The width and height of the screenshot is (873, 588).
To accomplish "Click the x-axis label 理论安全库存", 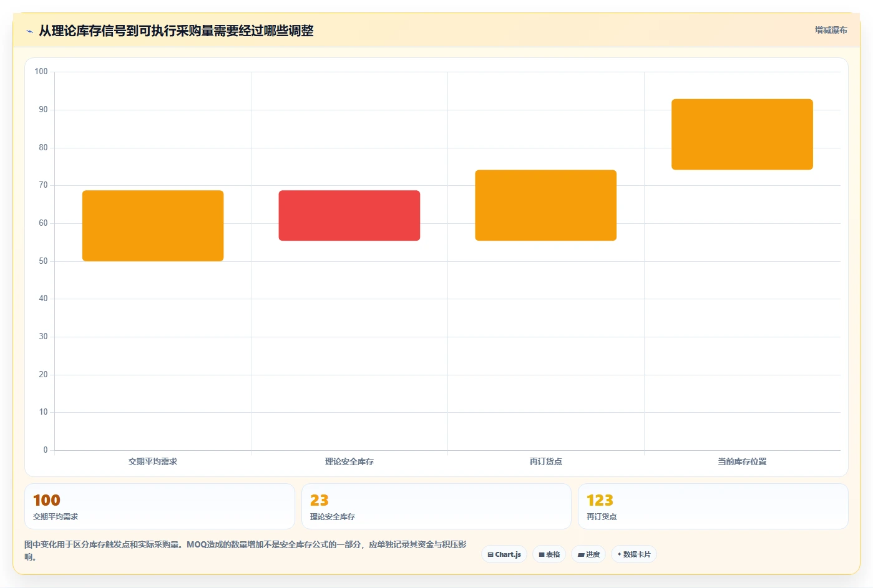I will tap(349, 461).
